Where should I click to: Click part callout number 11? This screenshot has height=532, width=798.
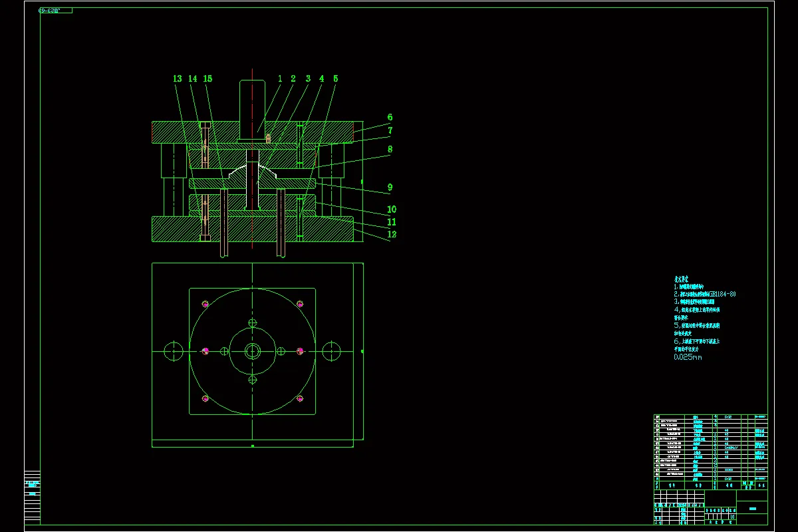(392, 222)
